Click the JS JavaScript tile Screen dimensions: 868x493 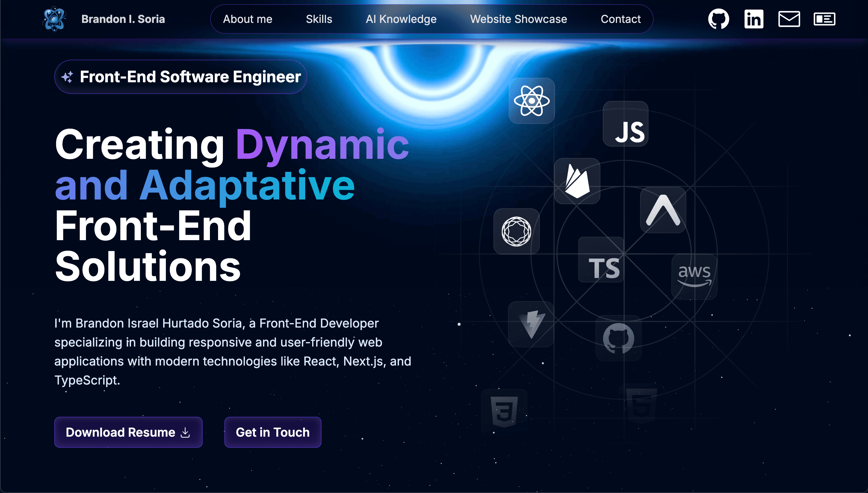[x=626, y=124]
